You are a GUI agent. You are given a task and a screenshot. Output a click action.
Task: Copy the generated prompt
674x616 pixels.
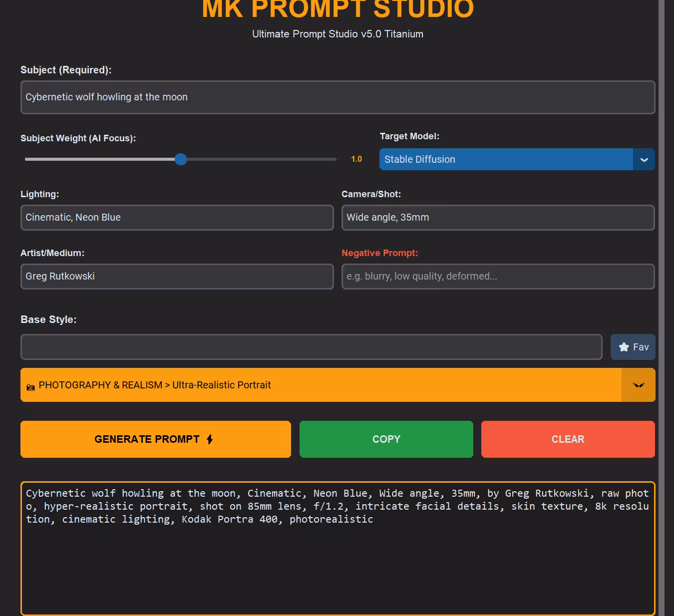[386, 439]
